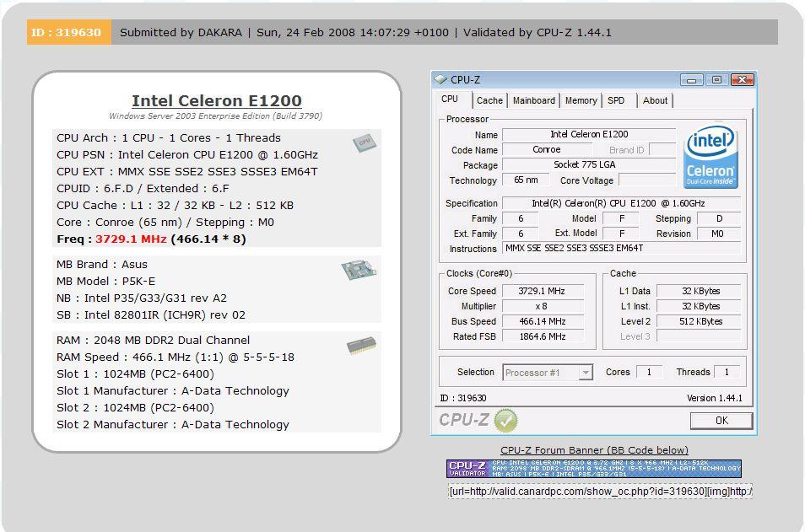Click the orange ID : 319630 badge
Screen dimensions: 805x532
coord(69,32)
